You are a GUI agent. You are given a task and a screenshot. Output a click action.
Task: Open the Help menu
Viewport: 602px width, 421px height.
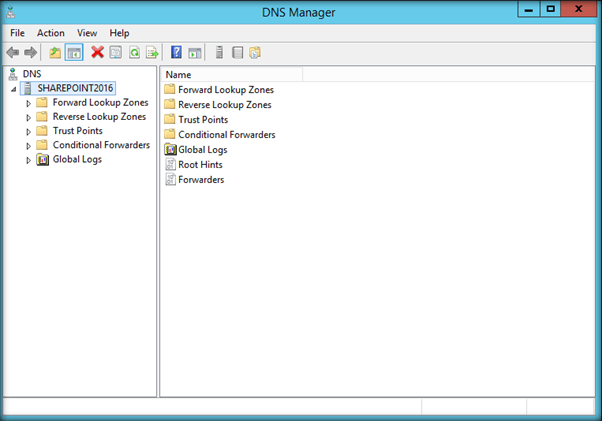click(x=119, y=33)
